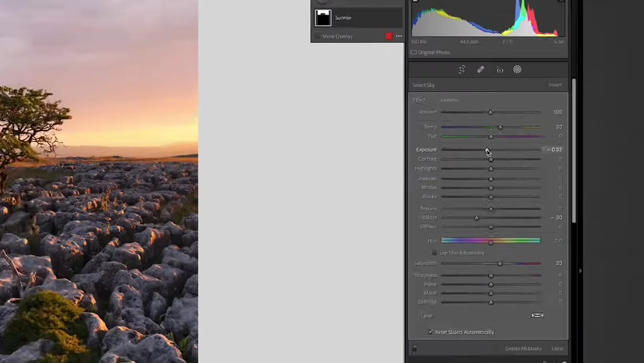
Task: Click the Sunrise mask name
Action: [343, 18]
